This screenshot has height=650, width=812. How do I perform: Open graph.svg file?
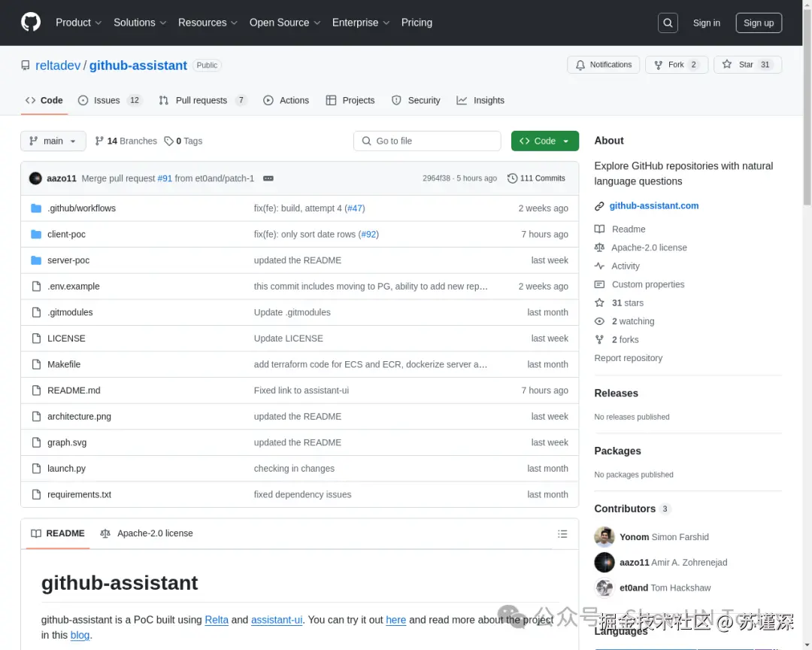tap(67, 442)
